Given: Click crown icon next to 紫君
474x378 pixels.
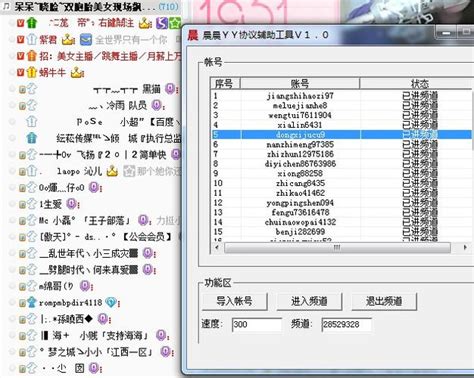Looking at the screenshot, I should (68, 40).
